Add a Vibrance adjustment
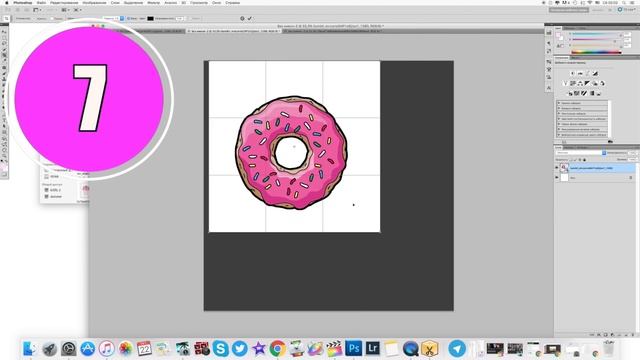Image resolution: width=640 pixels, height=360 pixels. [565, 83]
